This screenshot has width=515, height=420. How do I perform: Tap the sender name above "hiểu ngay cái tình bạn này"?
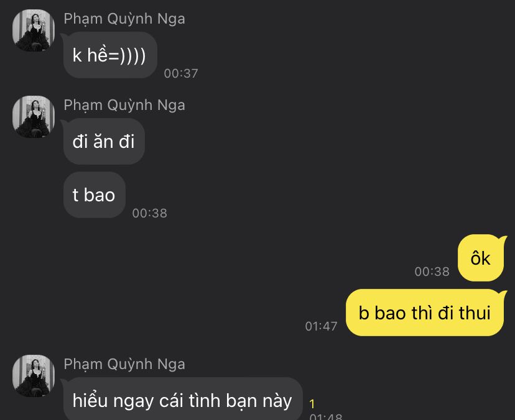pos(124,364)
